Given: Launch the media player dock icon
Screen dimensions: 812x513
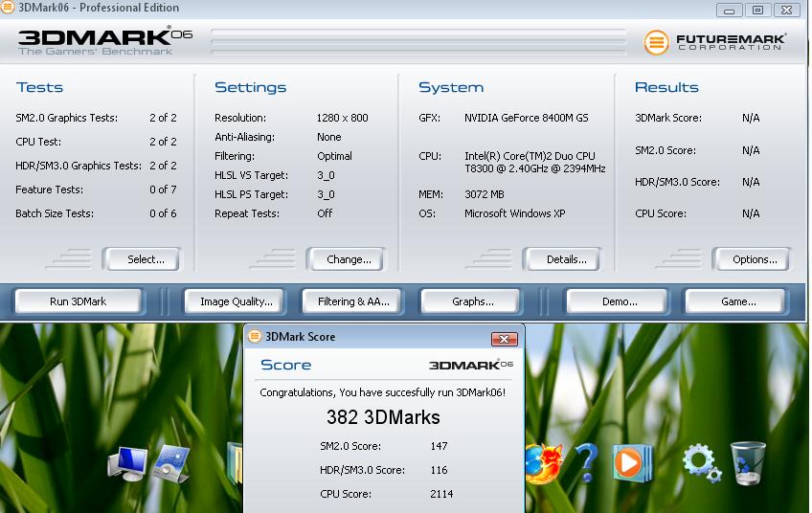Looking at the screenshot, I should [x=631, y=463].
